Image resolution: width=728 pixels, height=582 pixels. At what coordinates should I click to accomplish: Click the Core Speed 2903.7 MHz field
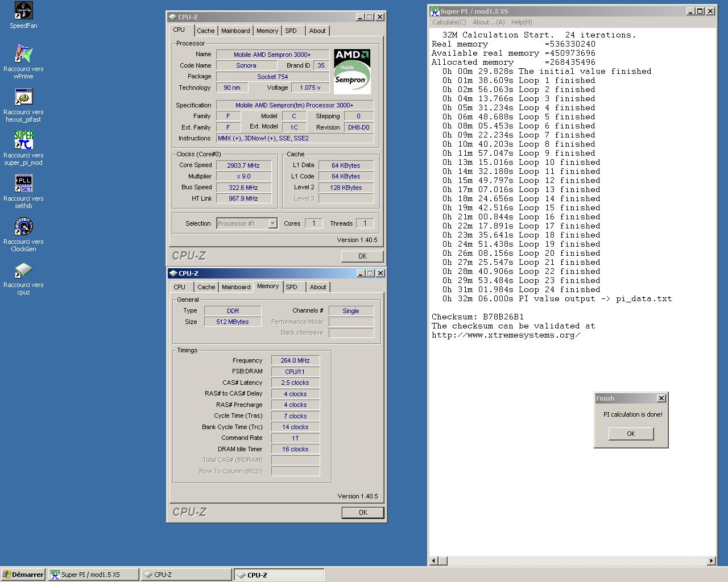pyautogui.click(x=243, y=165)
